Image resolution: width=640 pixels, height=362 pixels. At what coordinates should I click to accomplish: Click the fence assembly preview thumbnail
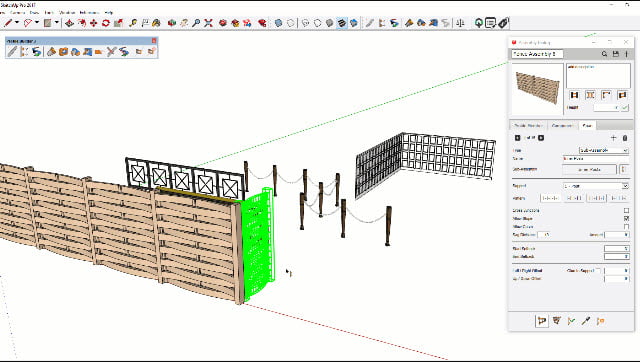(537, 89)
